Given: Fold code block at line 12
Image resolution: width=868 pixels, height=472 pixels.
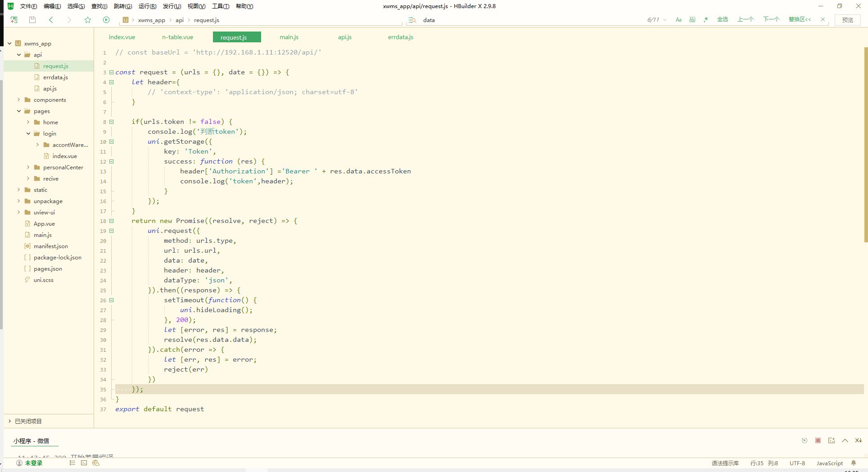Looking at the screenshot, I should (x=111, y=161).
